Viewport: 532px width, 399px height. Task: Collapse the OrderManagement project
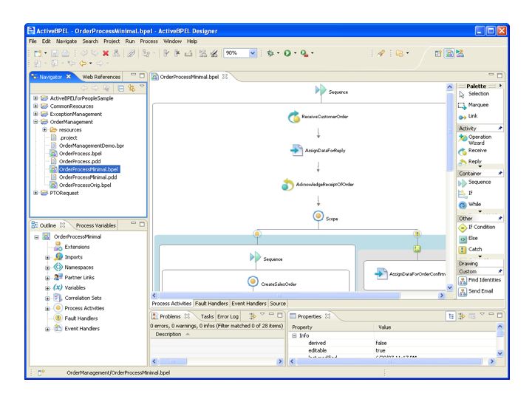coord(35,122)
